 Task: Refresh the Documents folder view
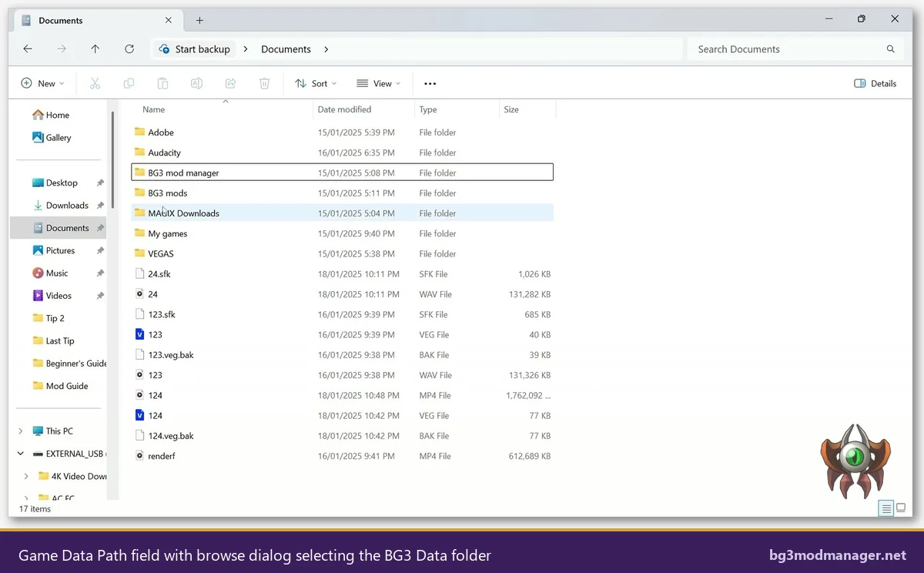pyautogui.click(x=129, y=49)
